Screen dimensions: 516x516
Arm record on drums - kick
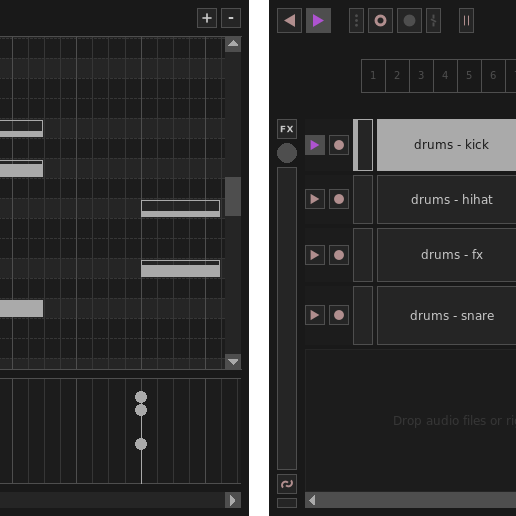coord(339,145)
